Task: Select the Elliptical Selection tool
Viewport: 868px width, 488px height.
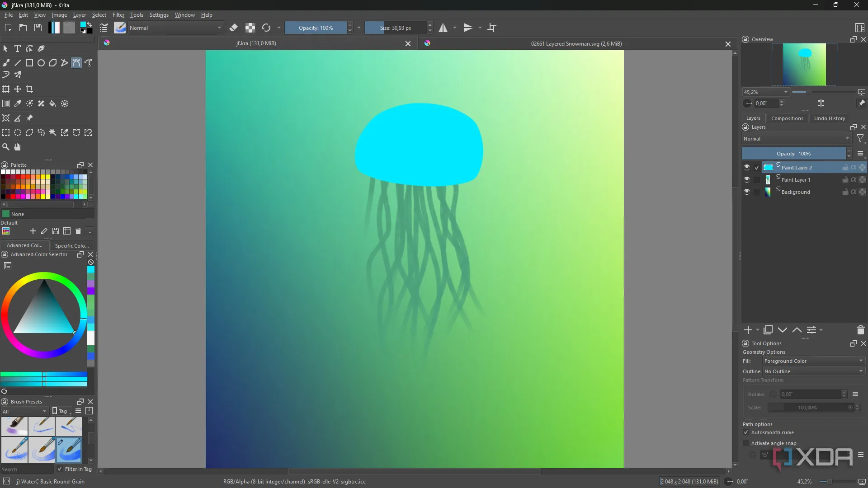Action: 18,132
